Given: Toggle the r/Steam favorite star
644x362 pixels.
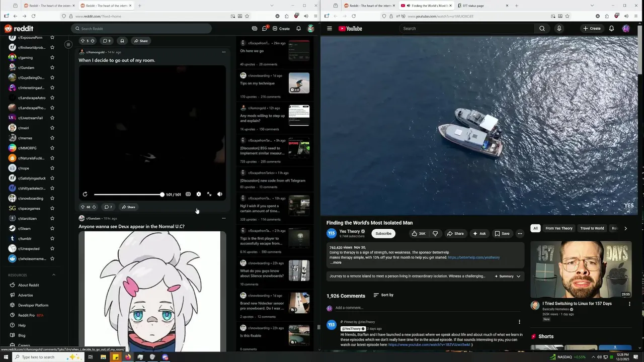Looking at the screenshot, I should tap(52, 228).
